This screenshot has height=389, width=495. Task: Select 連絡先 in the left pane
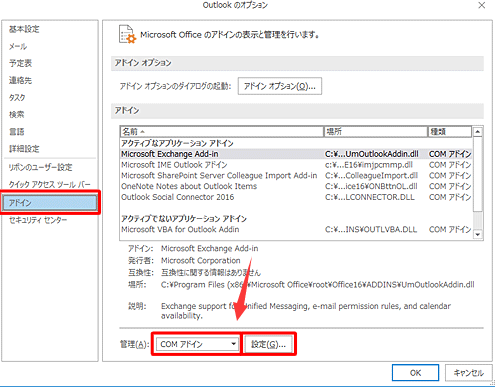coord(20,80)
